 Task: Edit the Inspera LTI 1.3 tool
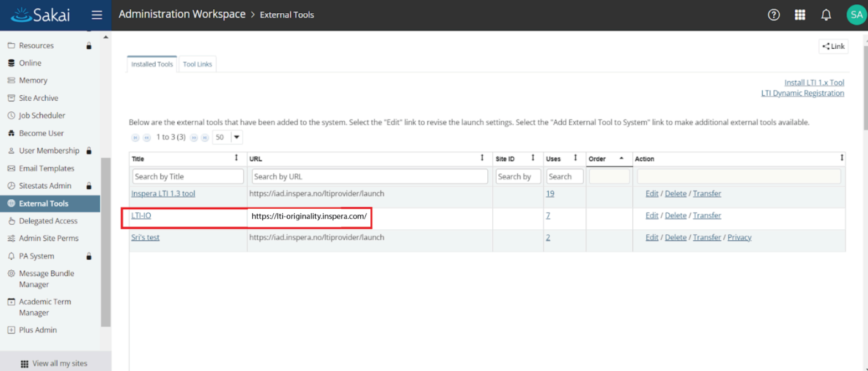652,194
